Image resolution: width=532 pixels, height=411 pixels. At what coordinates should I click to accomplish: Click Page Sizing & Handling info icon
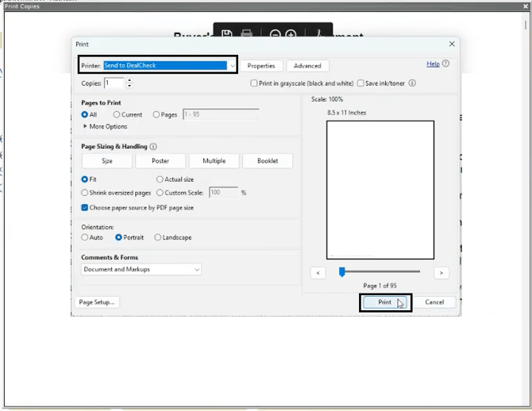coord(153,147)
